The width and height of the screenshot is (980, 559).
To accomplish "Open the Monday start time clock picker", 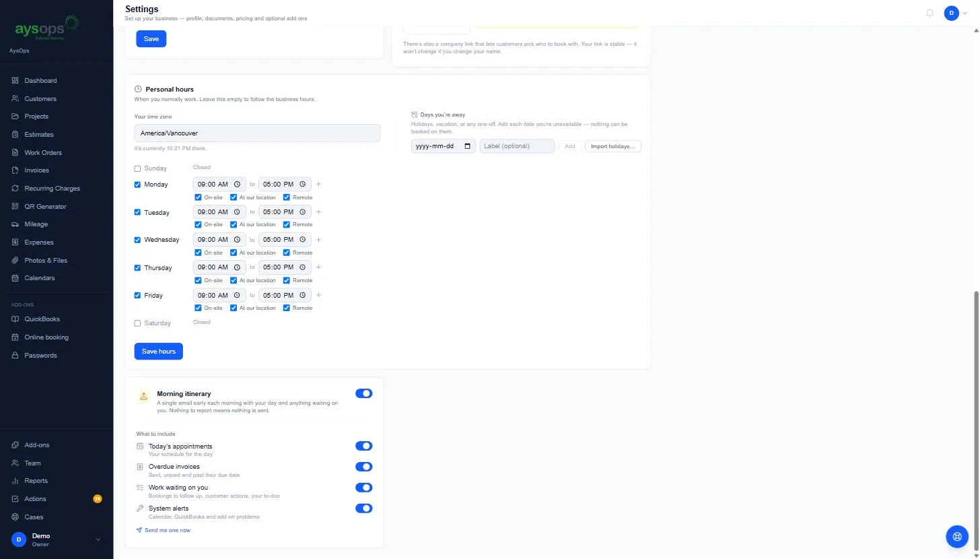I will 237,185.
